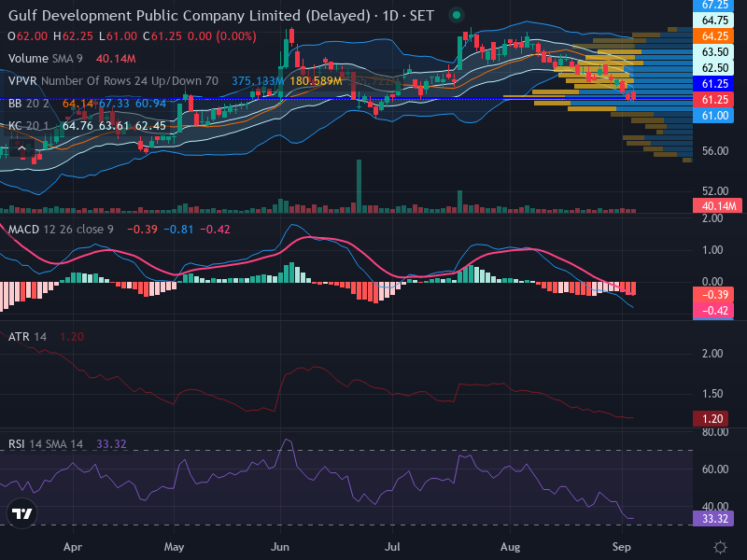747x560 pixels.
Task: Click the Jun label on time axis
Action: [279, 547]
